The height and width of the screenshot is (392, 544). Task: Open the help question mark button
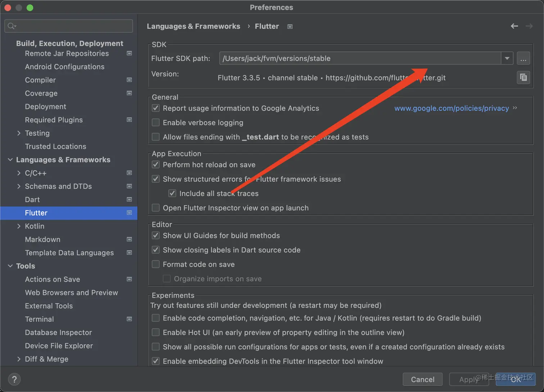14,379
